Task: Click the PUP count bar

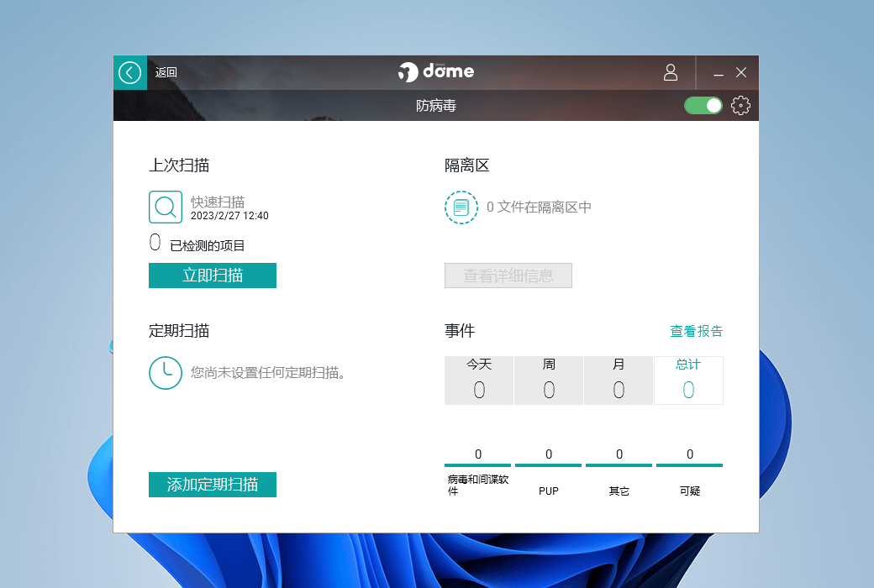Action: [548, 464]
